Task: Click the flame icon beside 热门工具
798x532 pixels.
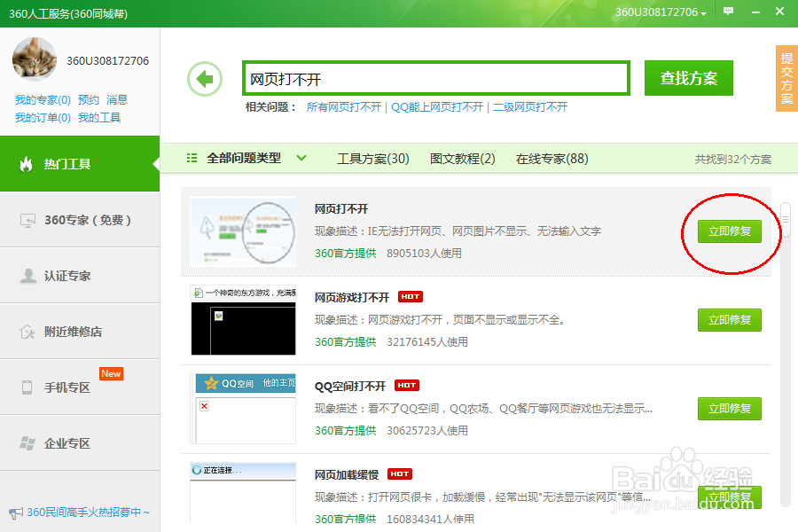Action: tap(26, 164)
